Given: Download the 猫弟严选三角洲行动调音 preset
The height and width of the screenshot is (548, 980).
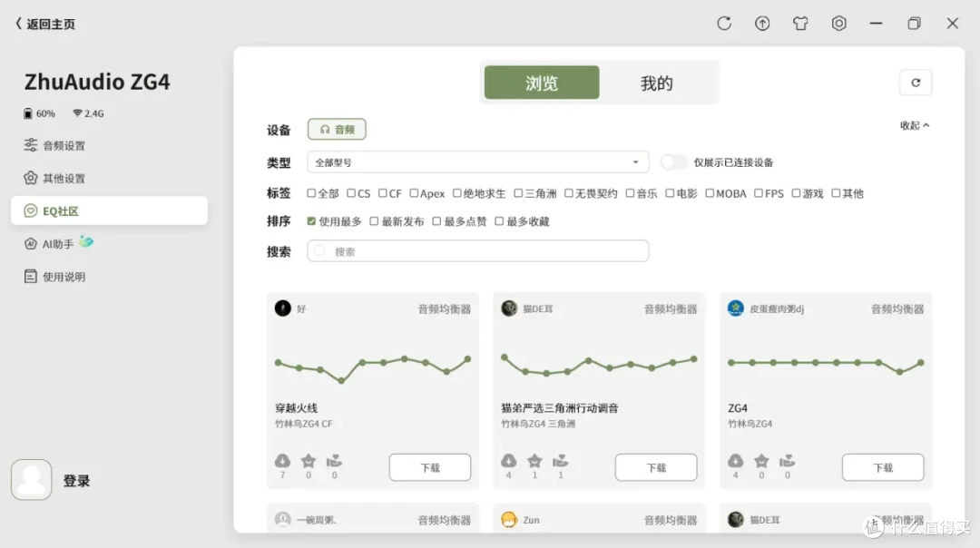Looking at the screenshot, I should [656, 467].
